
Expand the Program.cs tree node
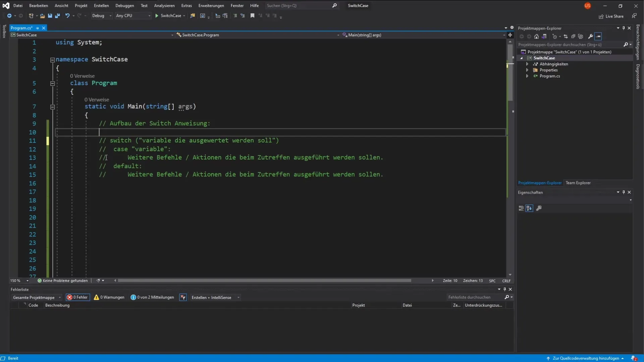pyautogui.click(x=527, y=76)
